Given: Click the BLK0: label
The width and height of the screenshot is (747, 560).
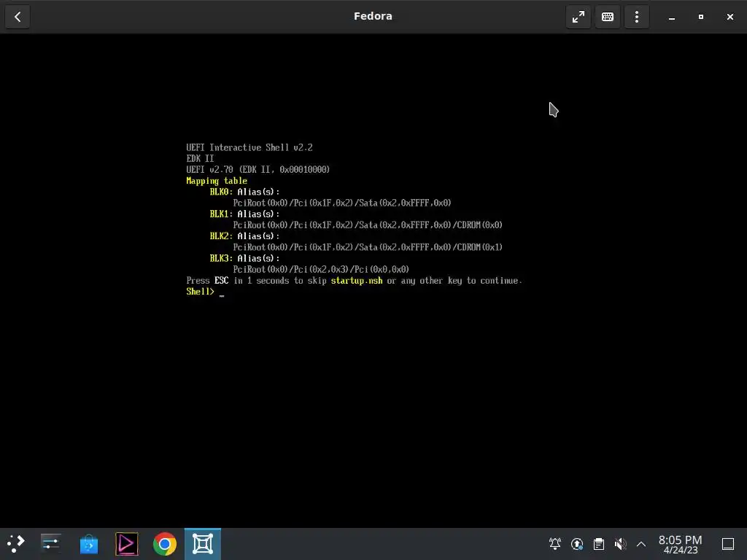Looking at the screenshot, I should point(221,192).
